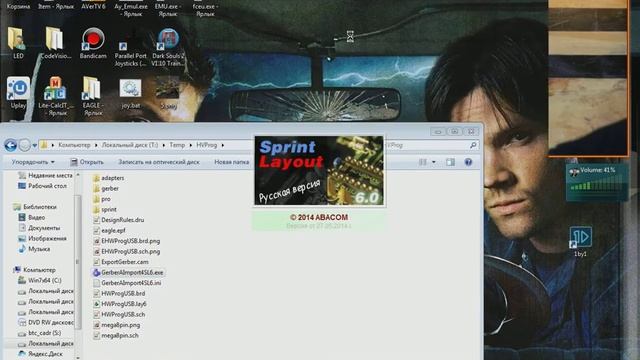The width and height of the screenshot is (640, 360).
Task: Select the EHWProgUSB.sch.png file
Action: tap(127, 251)
